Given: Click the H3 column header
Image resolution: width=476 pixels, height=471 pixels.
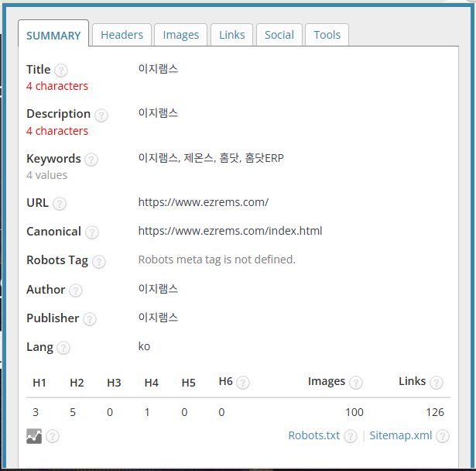Looking at the screenshot, I should [114, 383].
